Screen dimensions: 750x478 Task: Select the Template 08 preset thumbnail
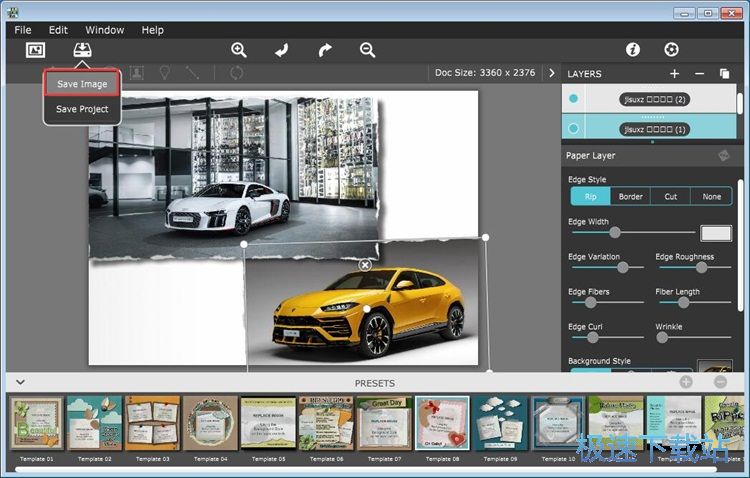(442, 423)
